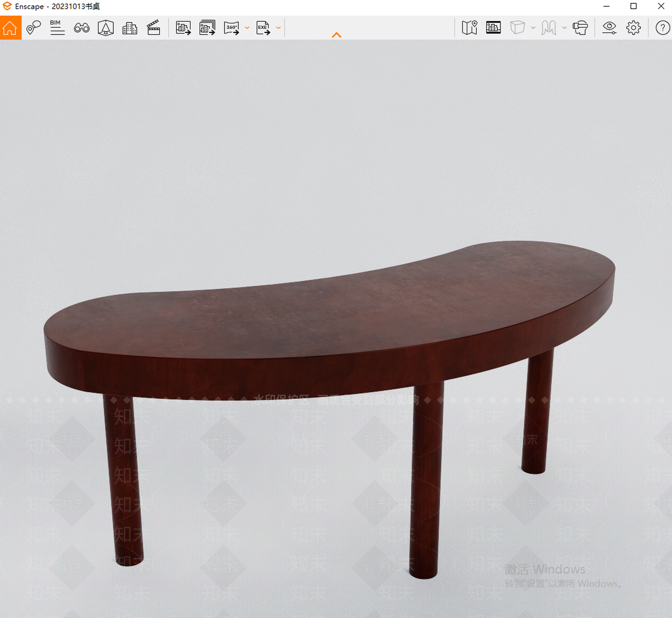
Task: Open the Help question mark icon
Action: pos(662,28)
